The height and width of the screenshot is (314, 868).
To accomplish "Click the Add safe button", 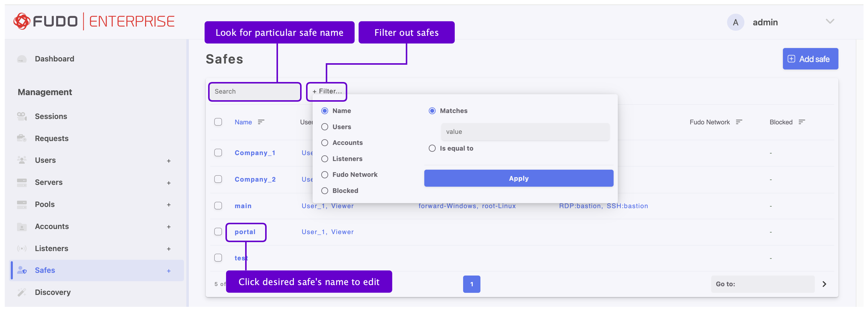I will click(x=810, y=59).
